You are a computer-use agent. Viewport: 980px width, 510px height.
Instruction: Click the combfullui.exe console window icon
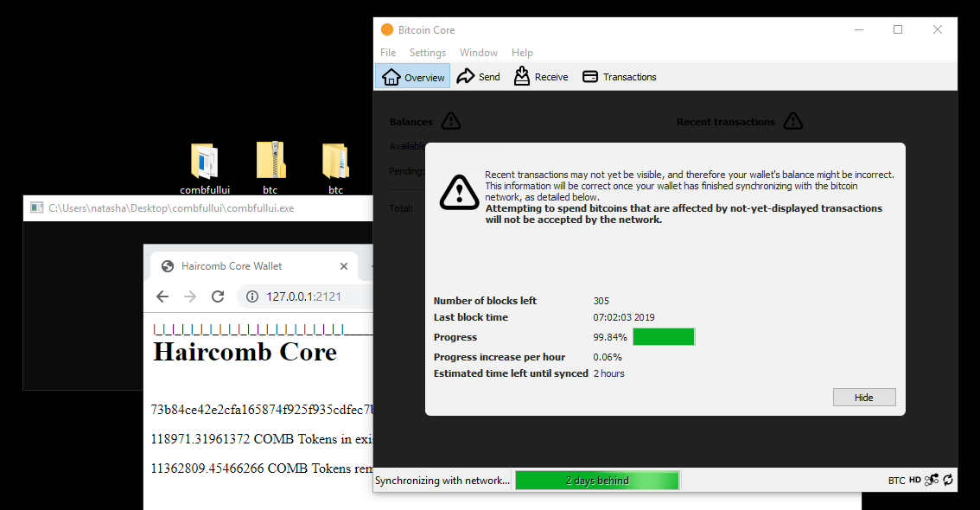37,207
